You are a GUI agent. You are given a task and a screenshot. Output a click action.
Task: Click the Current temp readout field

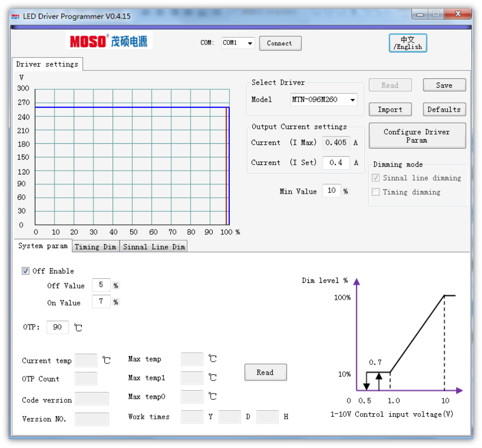click(x=86, y=360)
